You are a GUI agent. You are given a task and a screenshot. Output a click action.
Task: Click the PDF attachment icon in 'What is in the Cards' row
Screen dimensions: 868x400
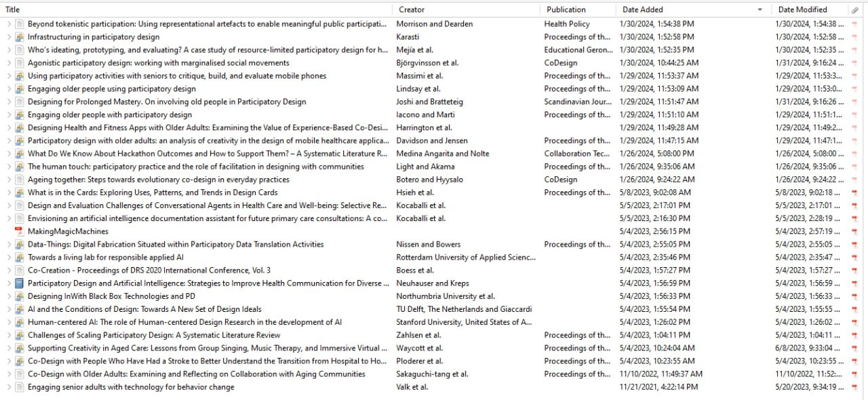(855, 193)
